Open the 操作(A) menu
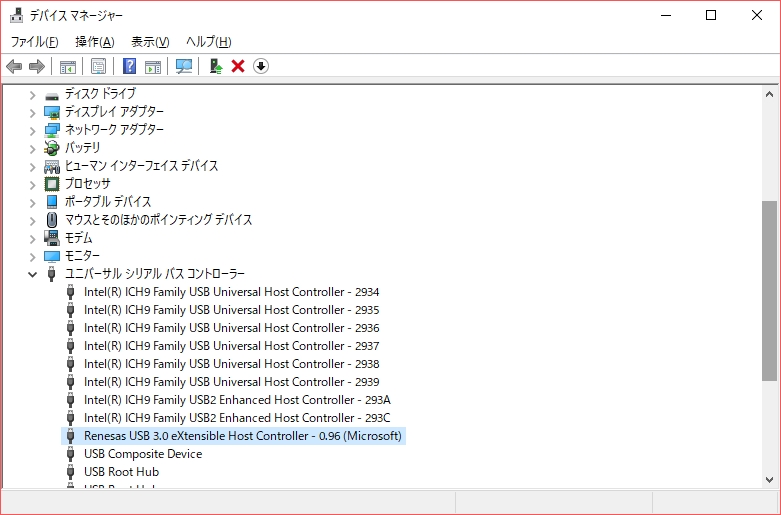 point(95,42)
